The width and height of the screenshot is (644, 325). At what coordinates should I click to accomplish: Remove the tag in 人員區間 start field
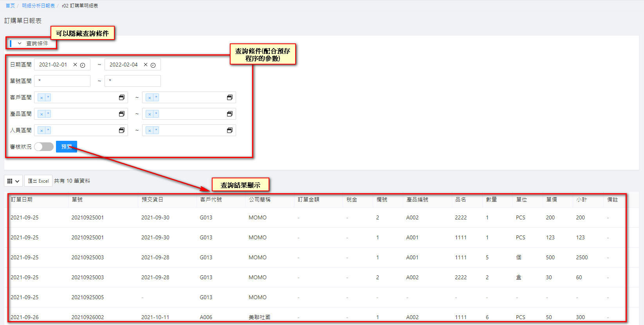pyautogui.click(x=41, y=131)
